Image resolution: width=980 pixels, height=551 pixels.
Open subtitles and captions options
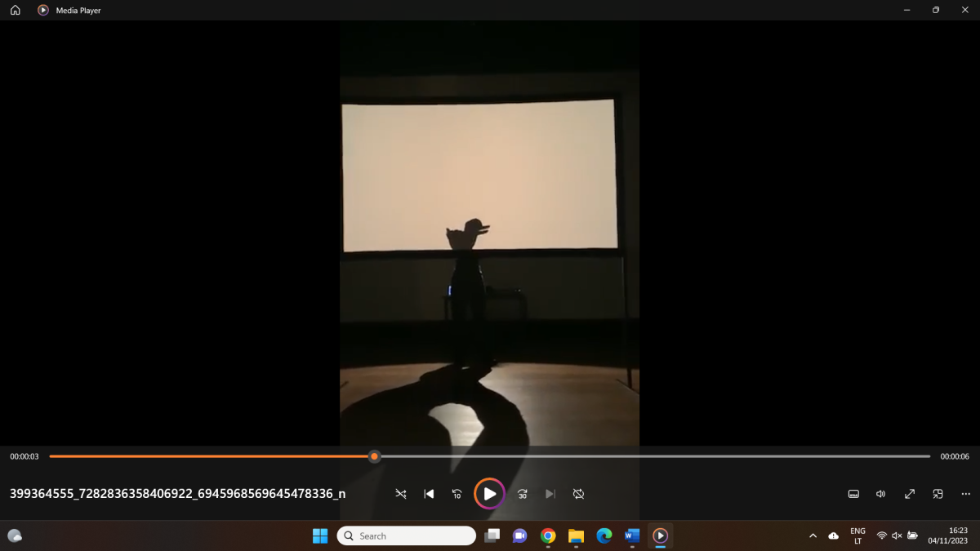coord(853,494)
